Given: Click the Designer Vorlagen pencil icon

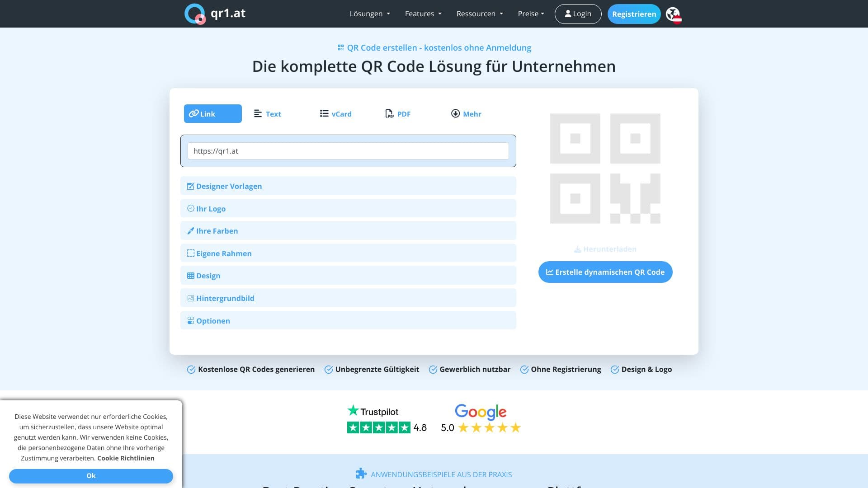Looking at the screenshot, I should [x=190, y=186].
